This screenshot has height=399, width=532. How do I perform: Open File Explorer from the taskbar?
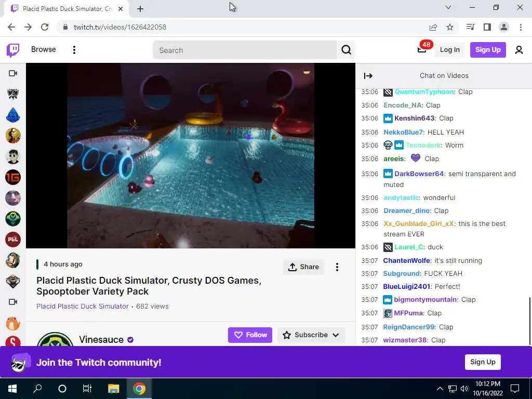pyautogui.click(x=114, y=389)
